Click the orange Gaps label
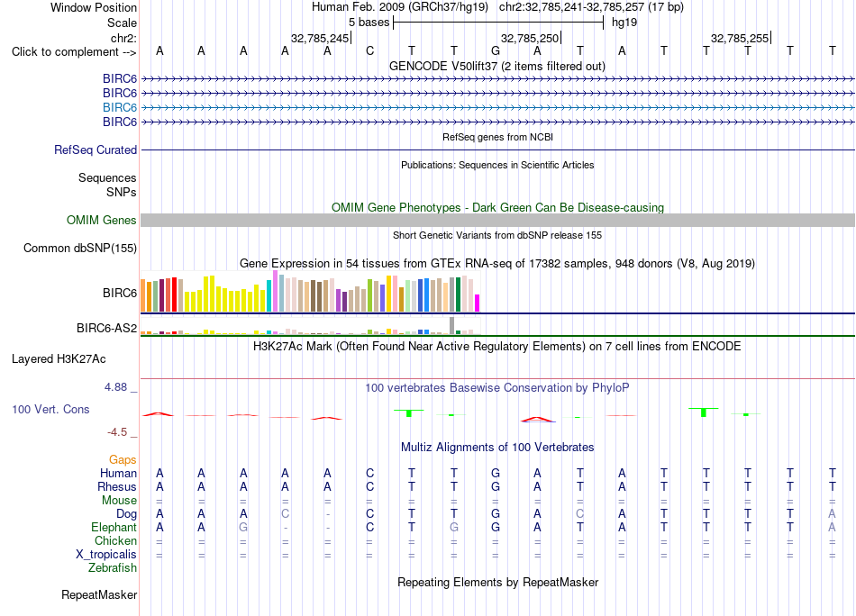The image size is (856, 616). (x=123, y=460)
